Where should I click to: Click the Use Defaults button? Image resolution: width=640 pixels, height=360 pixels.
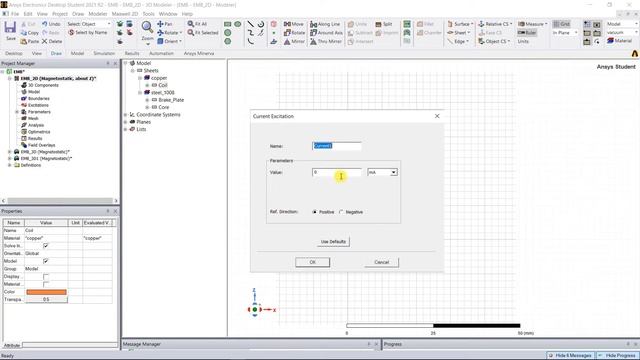point(333,242)
